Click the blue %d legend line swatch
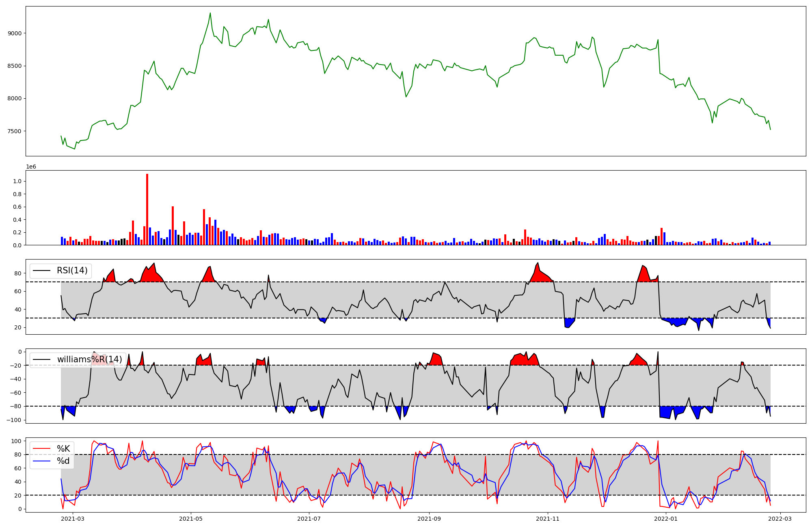Screen dimensions: 812x528 [42, 461]
